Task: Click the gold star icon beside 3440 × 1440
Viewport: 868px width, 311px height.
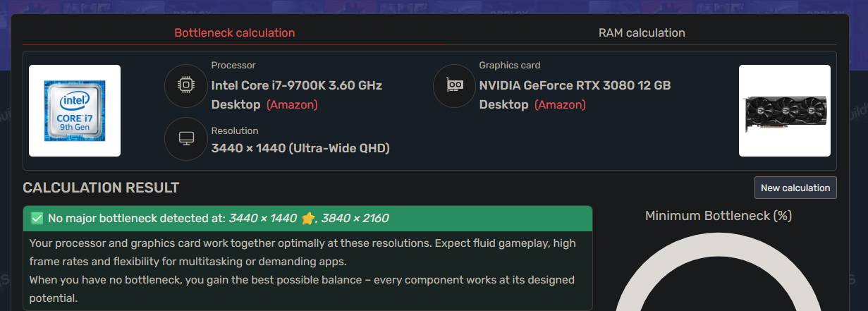Action: pyautogui.click(x=307, y=219)
